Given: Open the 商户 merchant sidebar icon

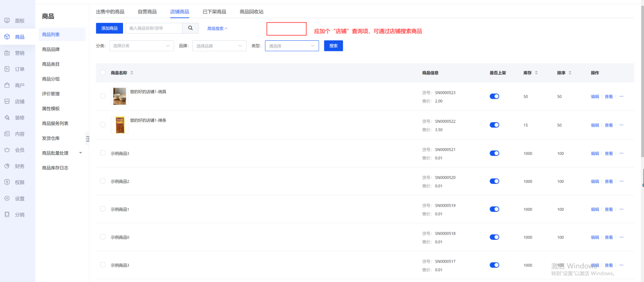Looking at the screenshot, I should pos(7,85).
